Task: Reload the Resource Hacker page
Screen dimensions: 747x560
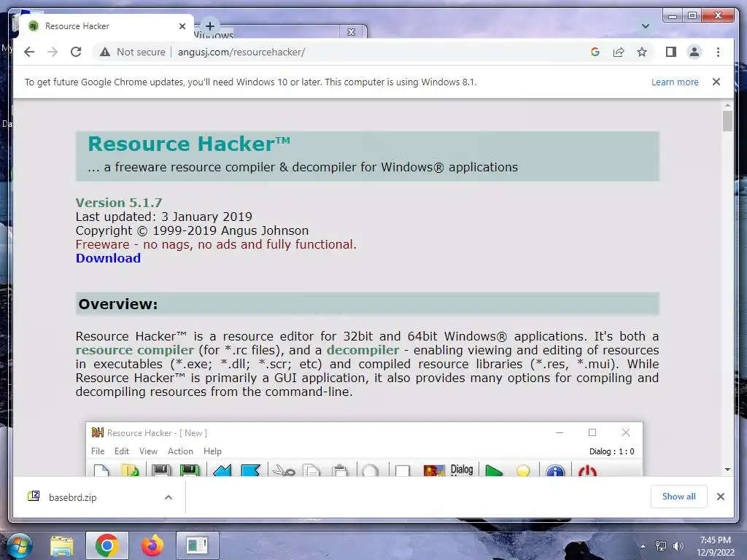Action: pyautogui.click(x=76, y=52)
